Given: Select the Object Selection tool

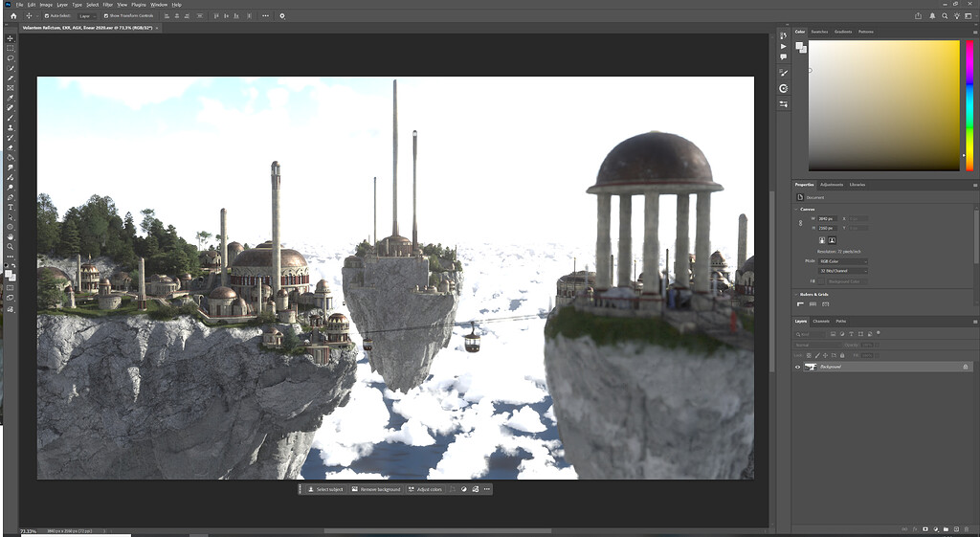Looking at the screenshot, I should click(10, 68).
